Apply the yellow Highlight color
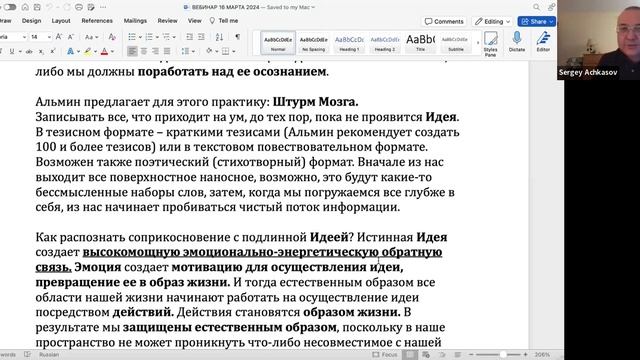This screenshot has width=640, height=360. point(87,51)
